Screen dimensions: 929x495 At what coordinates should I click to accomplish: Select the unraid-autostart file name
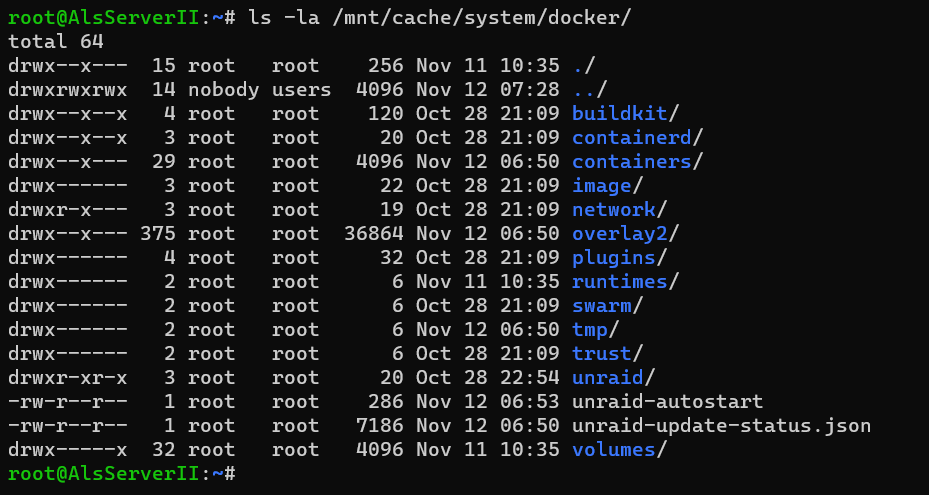[x=668, y=401]
